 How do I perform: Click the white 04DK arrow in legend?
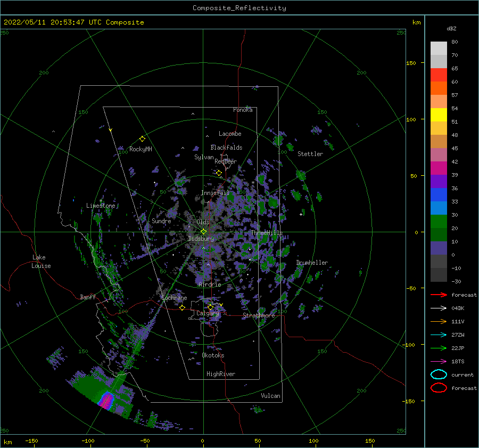click(439, 308)
